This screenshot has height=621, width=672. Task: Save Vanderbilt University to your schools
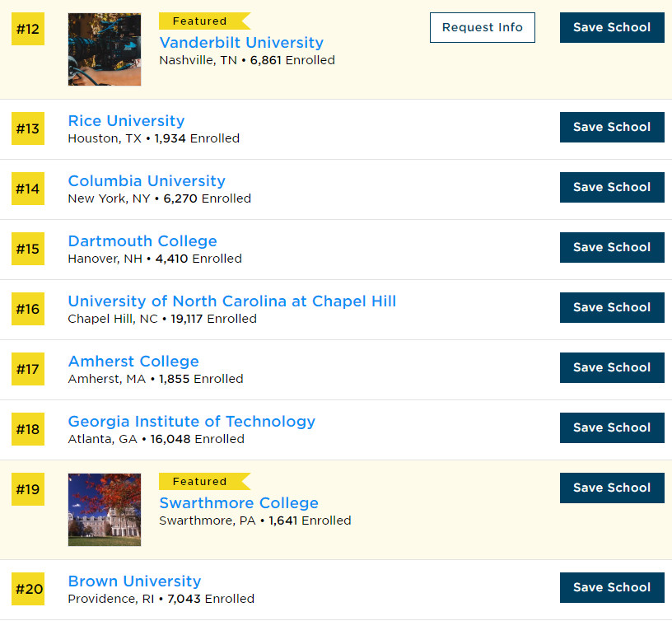click(612, 27)
